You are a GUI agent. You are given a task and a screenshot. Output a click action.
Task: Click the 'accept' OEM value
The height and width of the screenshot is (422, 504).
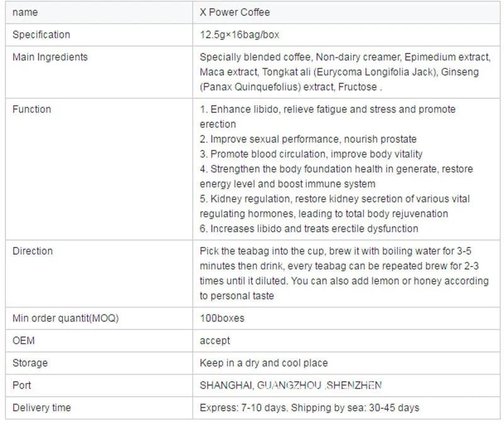pyautogui.click(x=215, y=341)
